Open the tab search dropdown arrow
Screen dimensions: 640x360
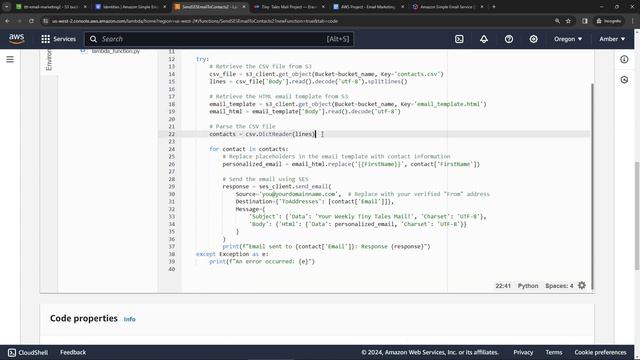click(7, 7)
